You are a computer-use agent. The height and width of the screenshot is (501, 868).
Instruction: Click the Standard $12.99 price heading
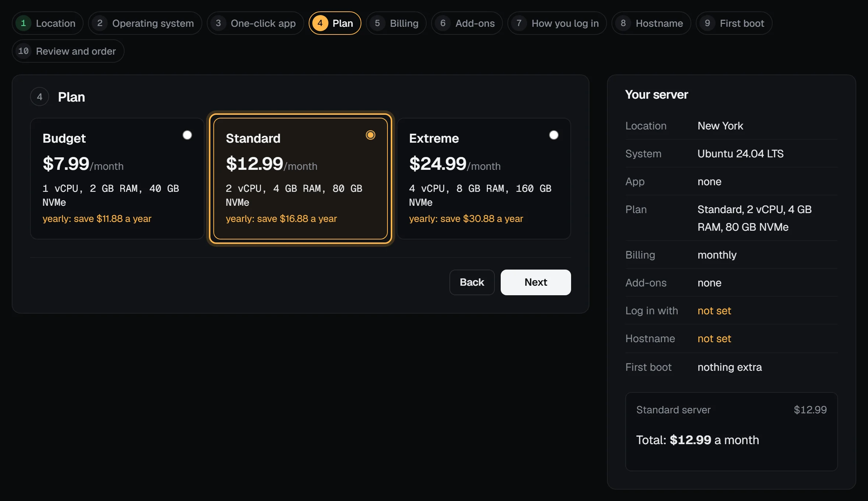(254, 164)
